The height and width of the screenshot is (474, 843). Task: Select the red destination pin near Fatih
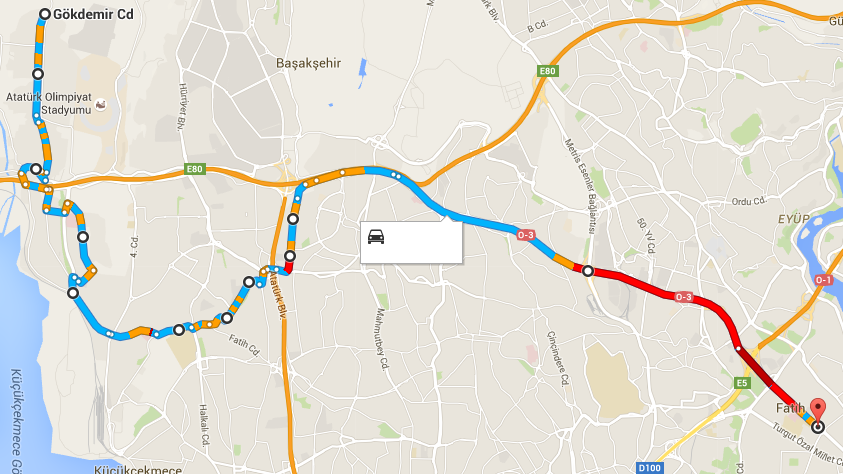818,411
